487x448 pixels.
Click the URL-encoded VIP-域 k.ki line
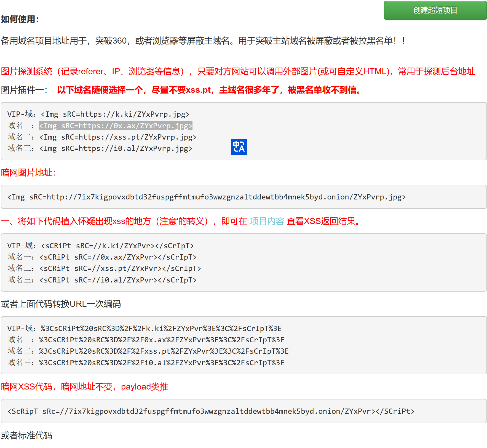pyautogui.click(x=145, y=329)
